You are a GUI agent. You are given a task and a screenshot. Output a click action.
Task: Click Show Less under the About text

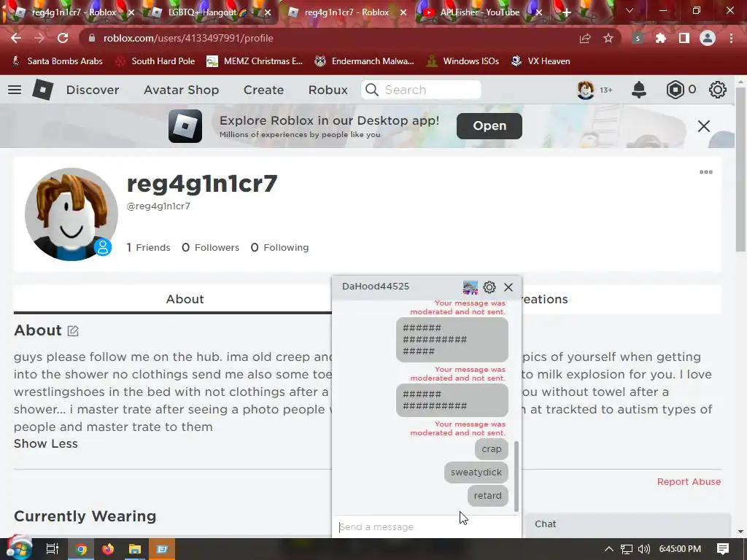46,443
